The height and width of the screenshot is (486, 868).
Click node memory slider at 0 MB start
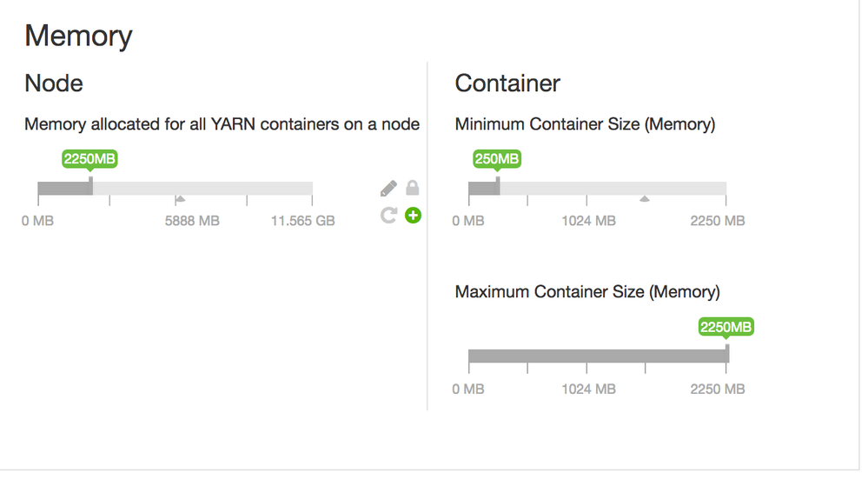39,189
